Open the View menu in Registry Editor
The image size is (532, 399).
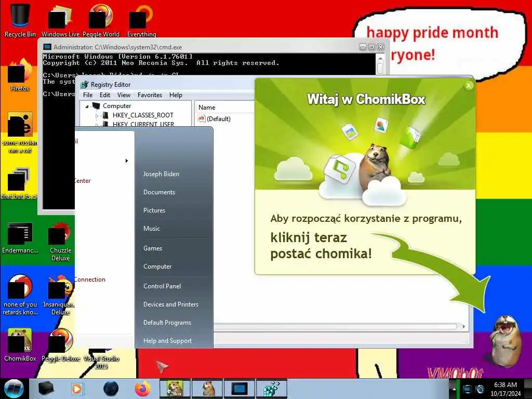coord(124,95)
